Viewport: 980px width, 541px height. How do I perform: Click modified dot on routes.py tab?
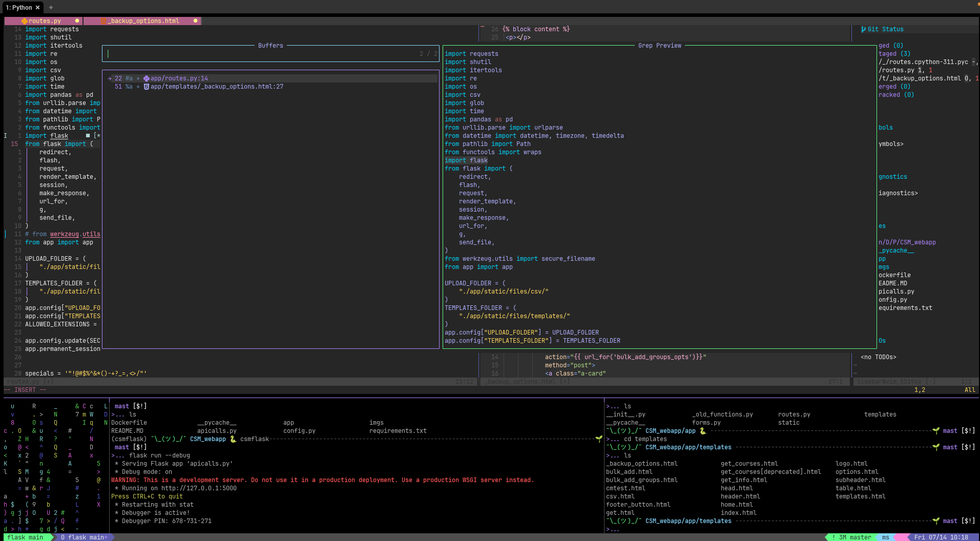(x=77, y=21)
